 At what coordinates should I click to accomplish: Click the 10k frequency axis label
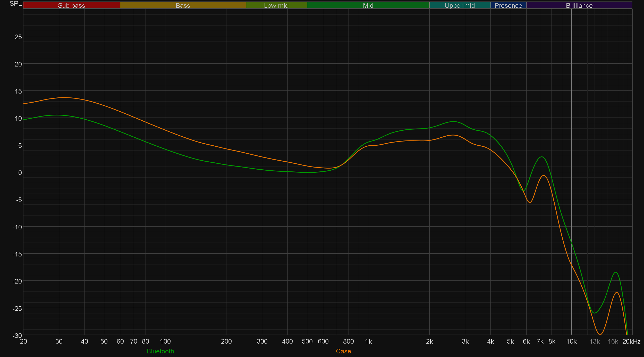[x=571, y=341]
